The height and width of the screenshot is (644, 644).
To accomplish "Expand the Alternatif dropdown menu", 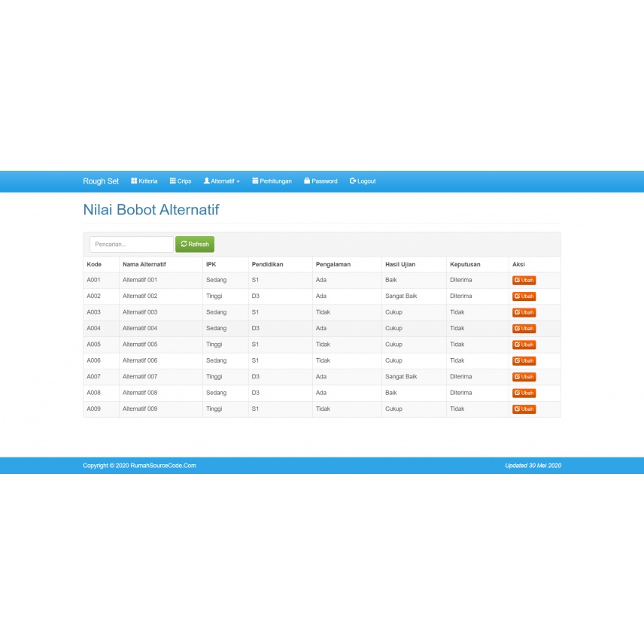I will click(x=222, y=181).
